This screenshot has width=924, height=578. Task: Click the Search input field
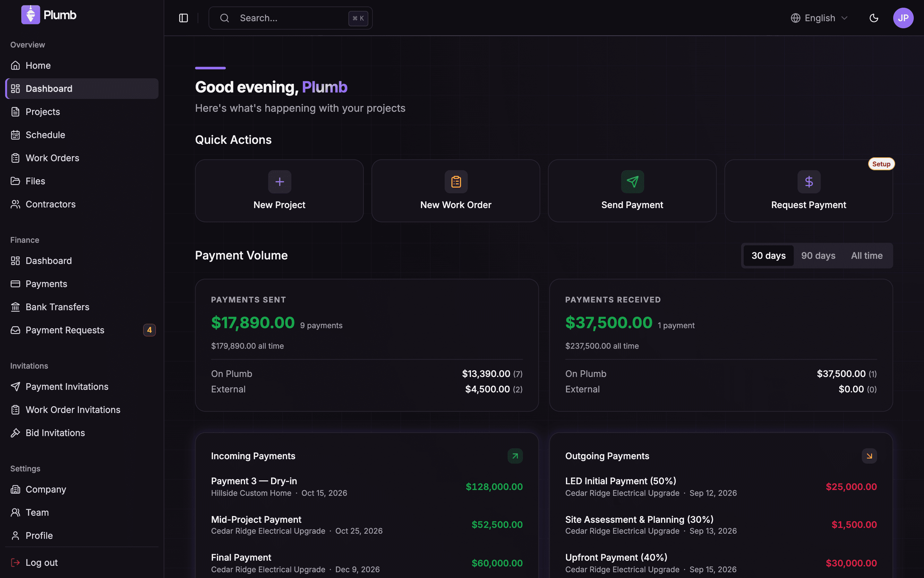(291, 18)
